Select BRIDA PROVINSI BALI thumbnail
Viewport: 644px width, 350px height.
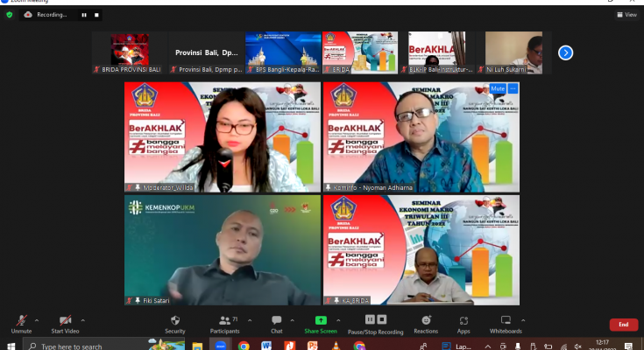(130, 52)
